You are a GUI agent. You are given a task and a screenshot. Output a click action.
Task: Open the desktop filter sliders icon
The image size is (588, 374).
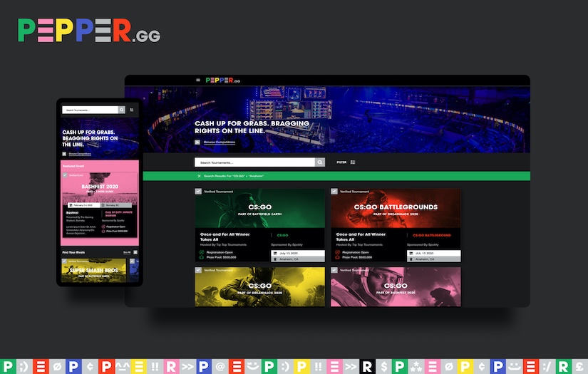(353, 162)
